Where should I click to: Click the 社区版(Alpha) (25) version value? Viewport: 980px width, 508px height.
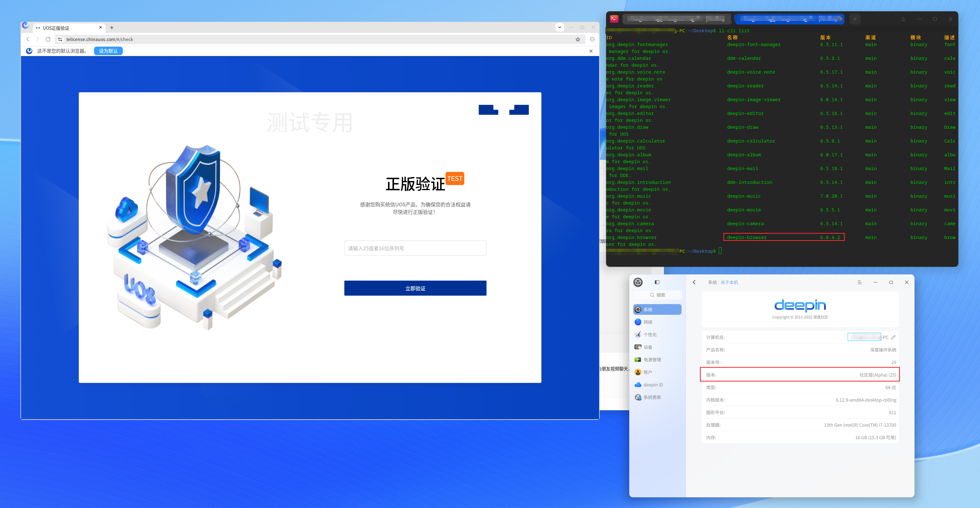point(878,375)
